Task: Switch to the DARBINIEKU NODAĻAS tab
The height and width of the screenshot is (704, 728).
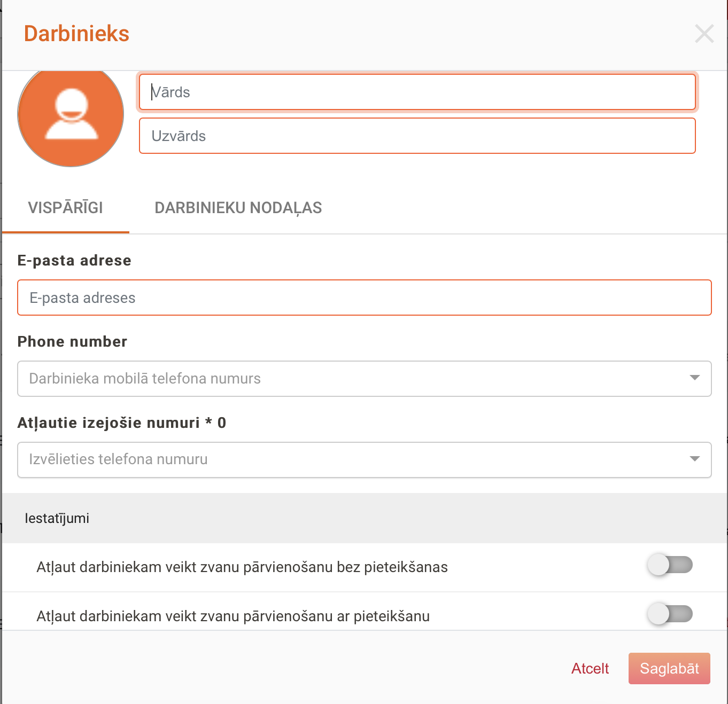Action: tap(238, 208)
